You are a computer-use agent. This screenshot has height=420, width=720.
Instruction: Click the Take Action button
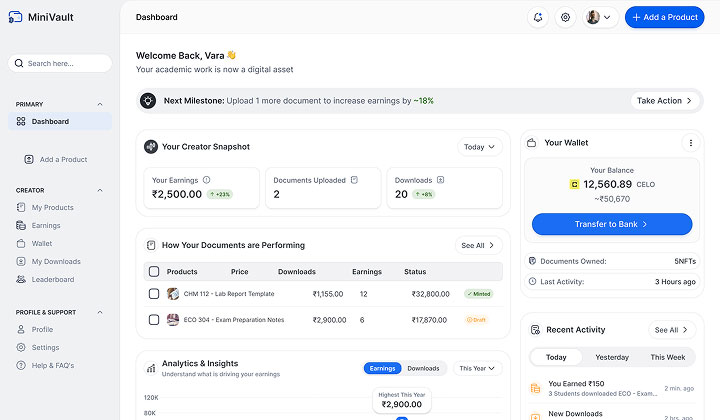pyautogui.click(x=664, y=101)
